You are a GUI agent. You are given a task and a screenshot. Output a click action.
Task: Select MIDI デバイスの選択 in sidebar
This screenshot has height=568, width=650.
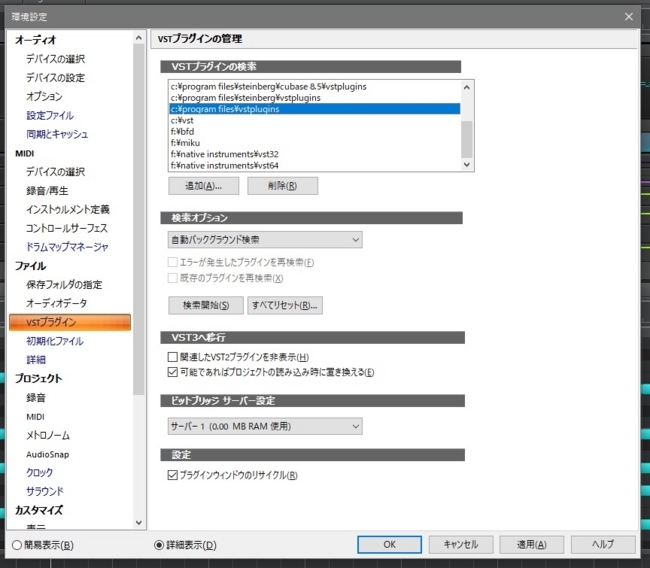[x=56, y=172]
